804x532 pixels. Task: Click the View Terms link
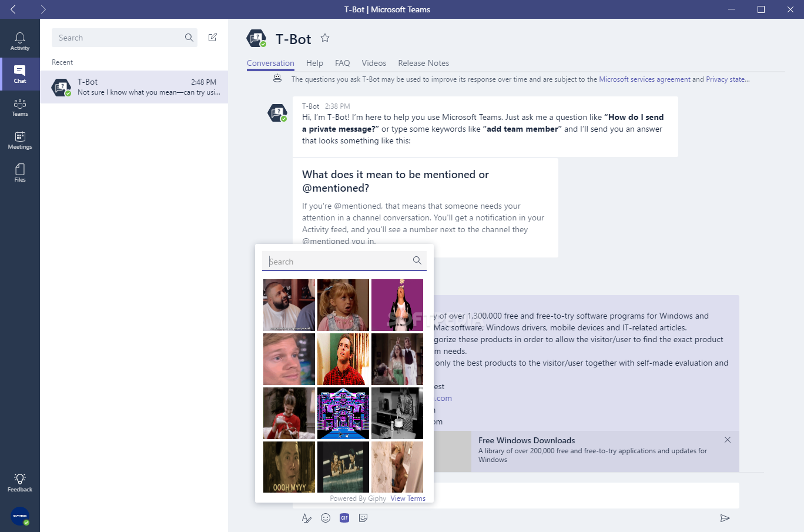tap(408, 498)
